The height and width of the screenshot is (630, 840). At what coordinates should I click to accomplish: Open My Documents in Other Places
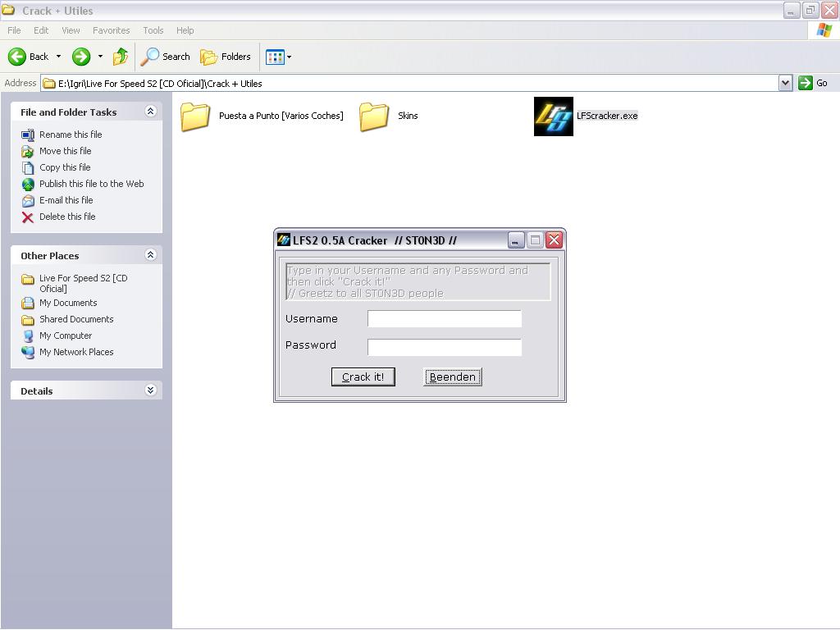68,304
